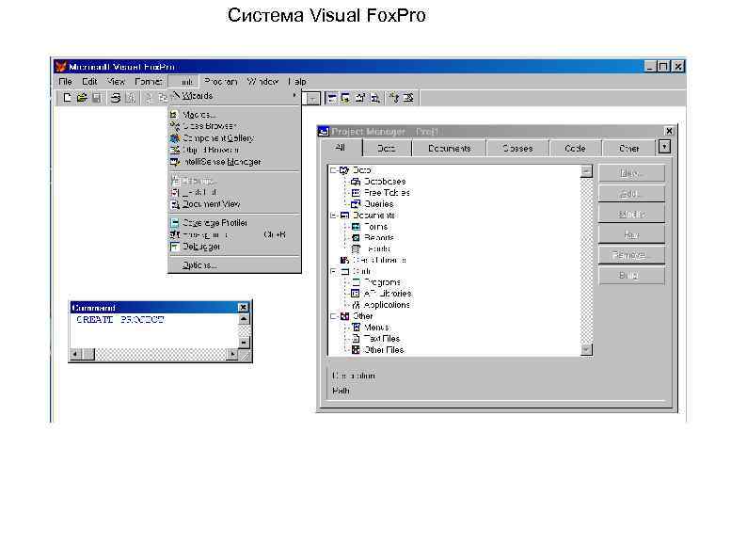Screen dimensions: 747x560
Task: Collapse the Other tree node
Action: (333, 316)
